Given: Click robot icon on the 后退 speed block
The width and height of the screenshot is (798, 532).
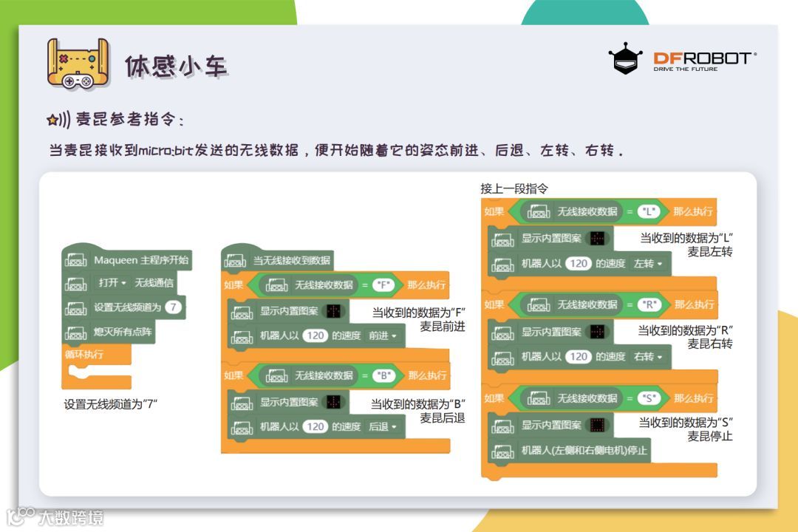Looking at the screenshot, I should (x=242, y=428).
